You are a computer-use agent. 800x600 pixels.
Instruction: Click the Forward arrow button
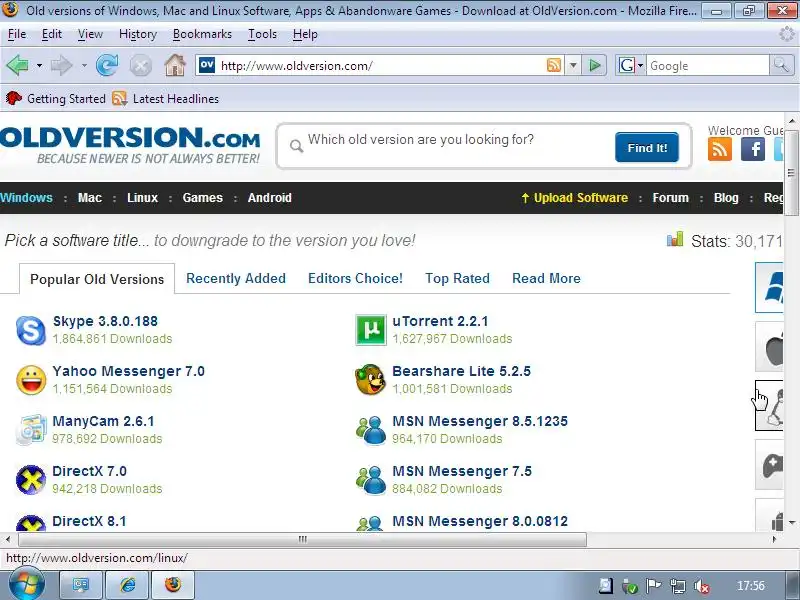coord(62,65)
